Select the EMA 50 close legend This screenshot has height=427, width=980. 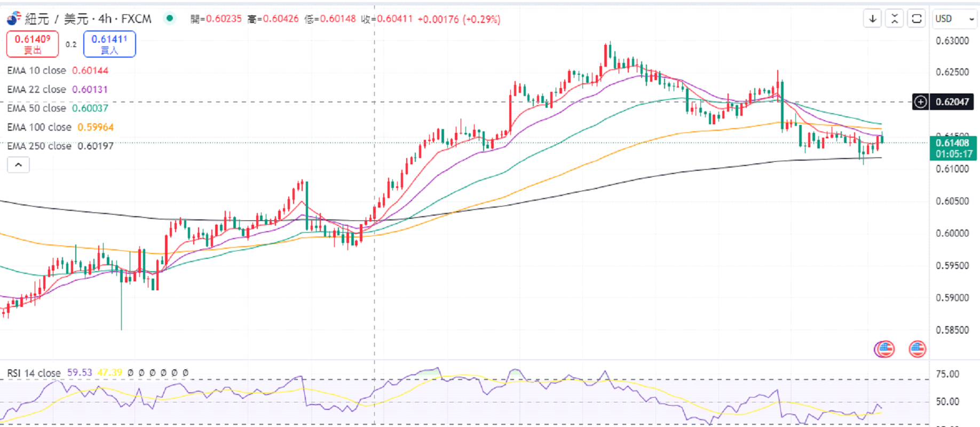[x=37, y=108]
